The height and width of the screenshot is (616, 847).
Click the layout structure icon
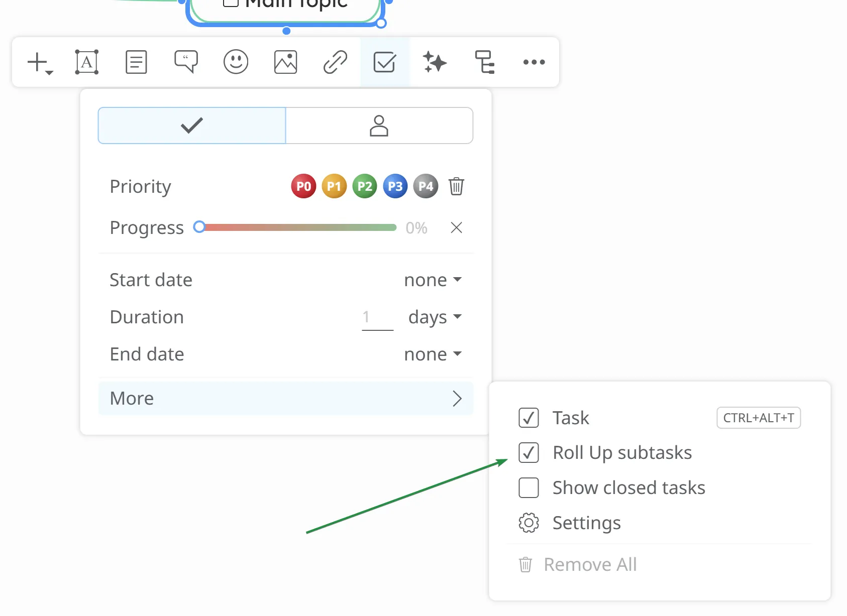(484, 62)
